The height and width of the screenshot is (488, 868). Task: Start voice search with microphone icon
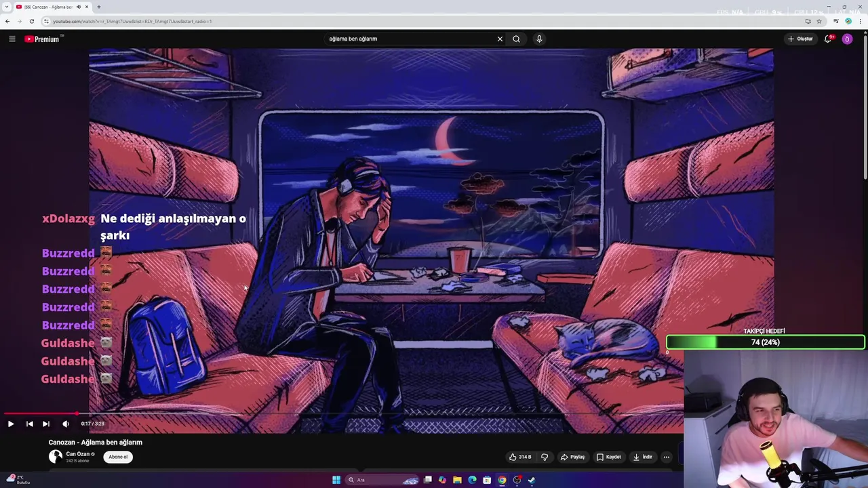(539, 39)
